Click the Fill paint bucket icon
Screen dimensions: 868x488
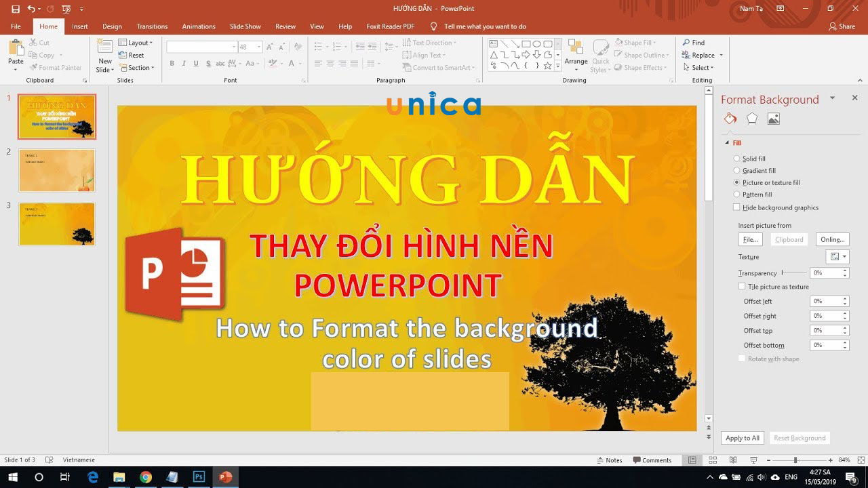coord(730,119)
